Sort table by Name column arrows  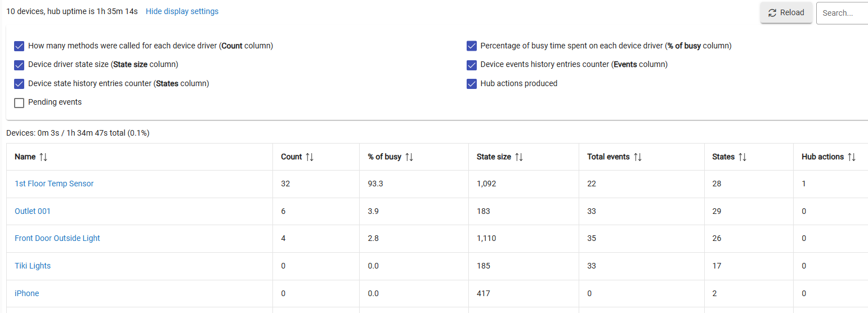44,157
